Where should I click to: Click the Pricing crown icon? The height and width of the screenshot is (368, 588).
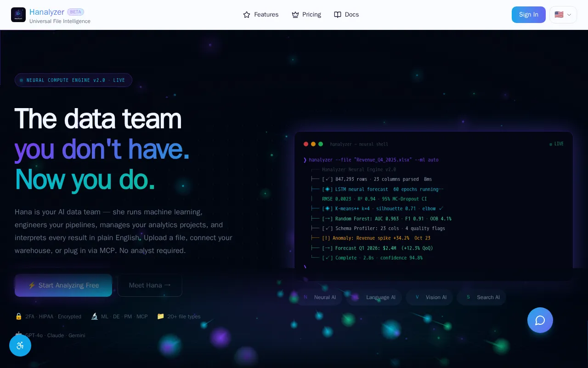tap(295, 15)
